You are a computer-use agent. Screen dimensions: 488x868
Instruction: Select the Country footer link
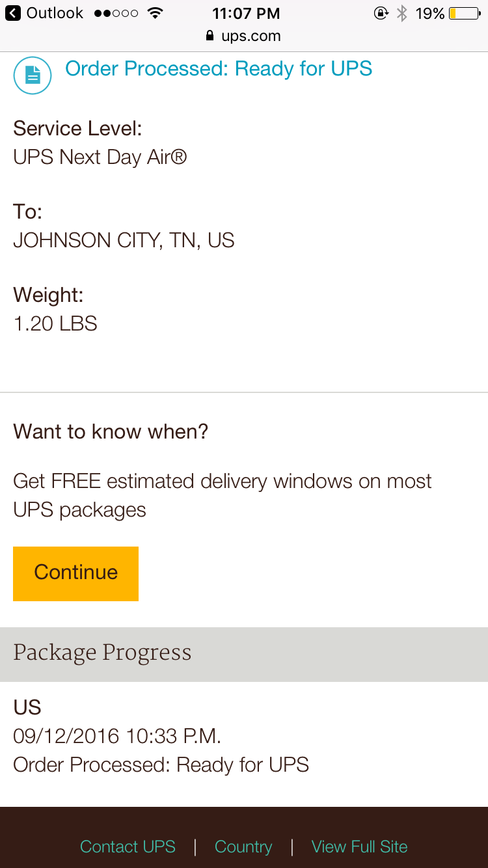[243, 847]
